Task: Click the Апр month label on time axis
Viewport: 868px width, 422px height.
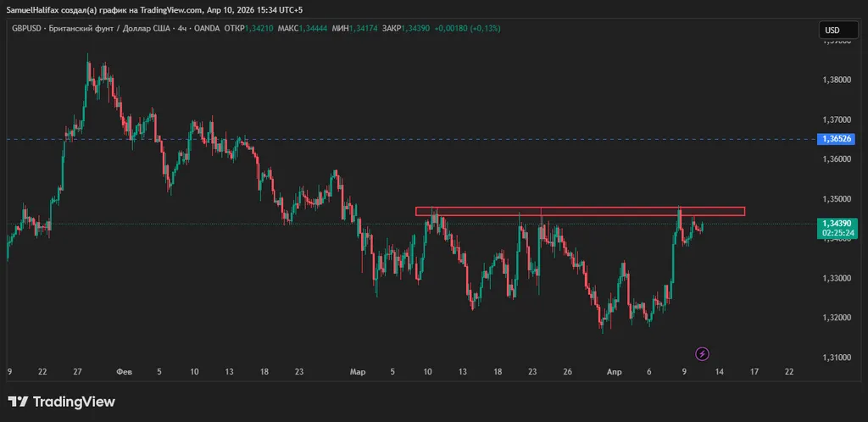Action: coord(614,371)
